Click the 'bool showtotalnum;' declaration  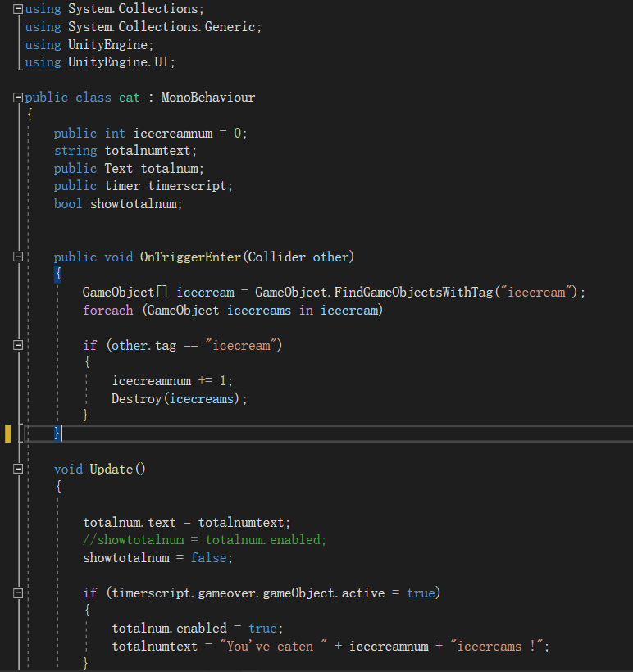pos(118,204)
